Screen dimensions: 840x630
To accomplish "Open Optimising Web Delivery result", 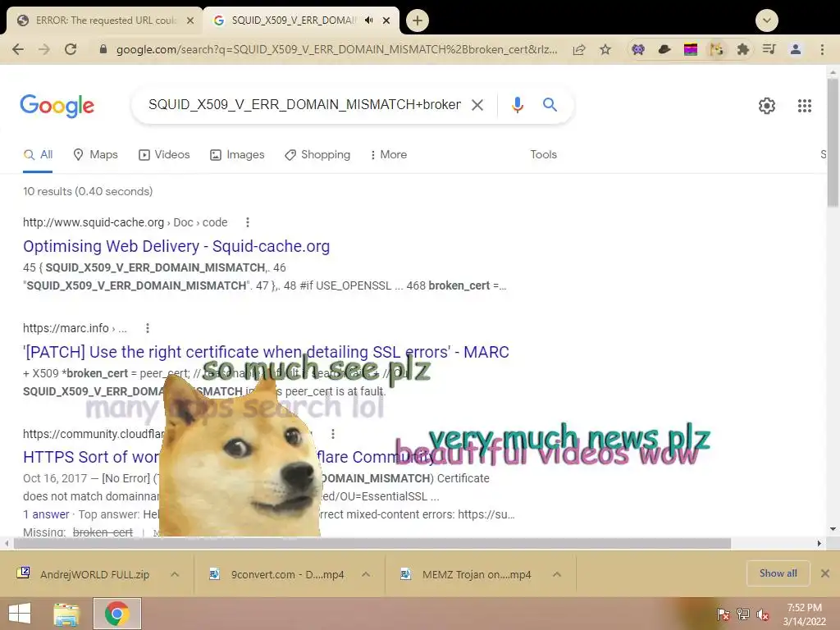I will [x=176, y=246].
